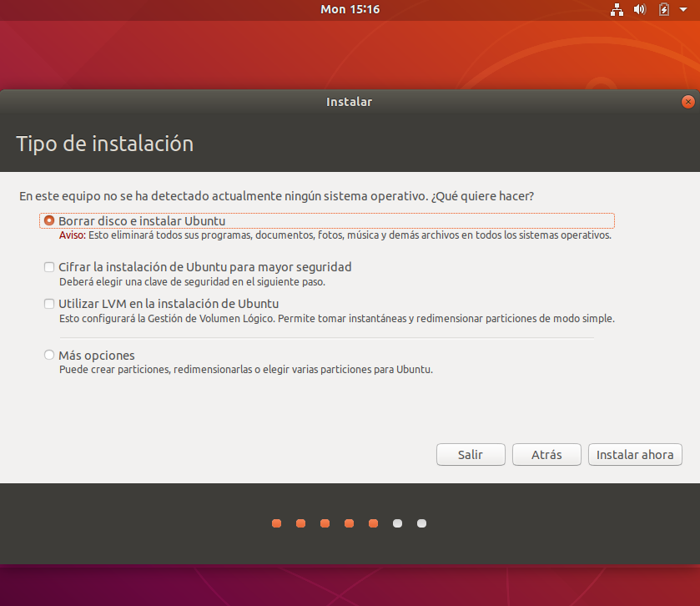The width and height of the screenshot is (700, 606).
Task: Go back with the 'Atrás' button
Action: pos(546,455)
